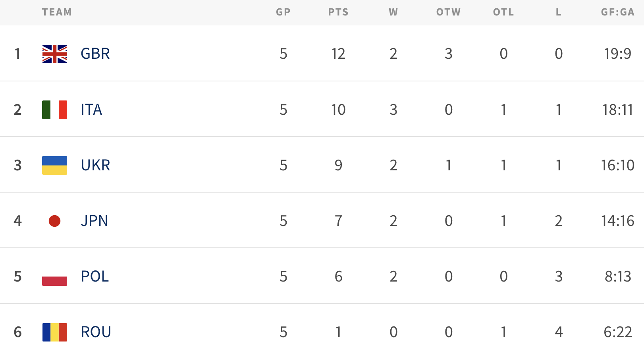The height and width of the screenshot is (355, 644).
Task: Click the TEAM column header
Action: [57, 12]
